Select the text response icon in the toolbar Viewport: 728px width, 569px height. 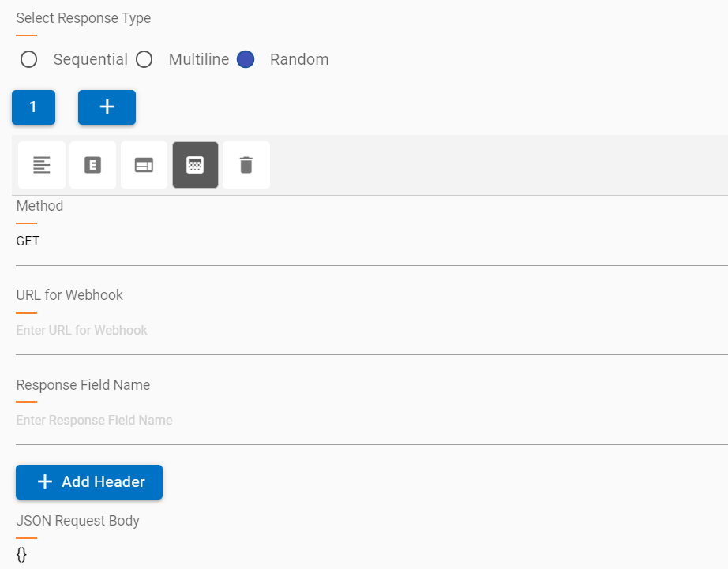(41, 165)
